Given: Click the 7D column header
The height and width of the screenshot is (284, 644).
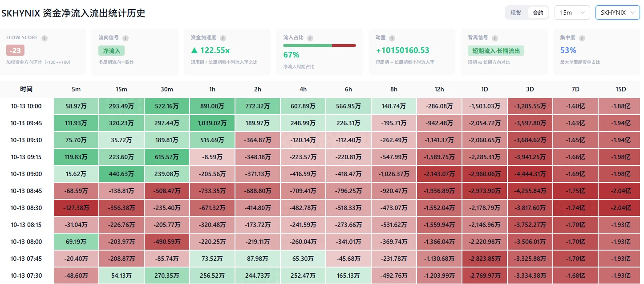Looking at the screenshot, I should (575, 89).
